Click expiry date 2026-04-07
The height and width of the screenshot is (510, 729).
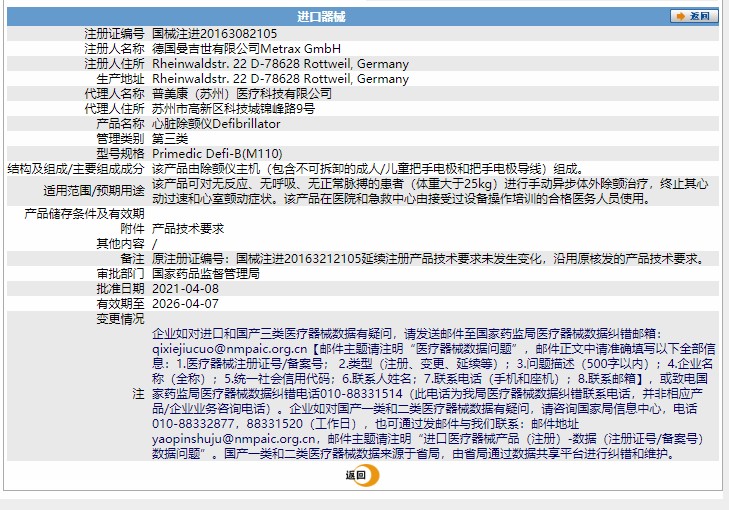185,304
